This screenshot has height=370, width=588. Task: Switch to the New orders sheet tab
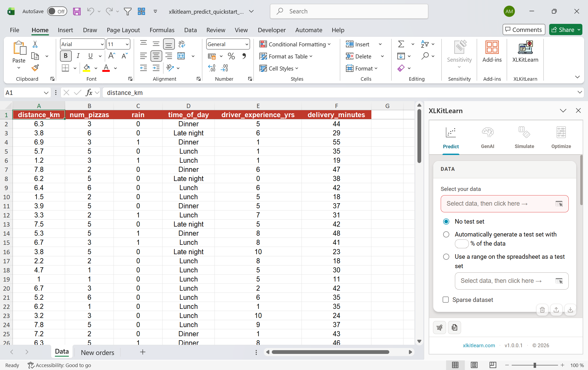coord(97,352)
